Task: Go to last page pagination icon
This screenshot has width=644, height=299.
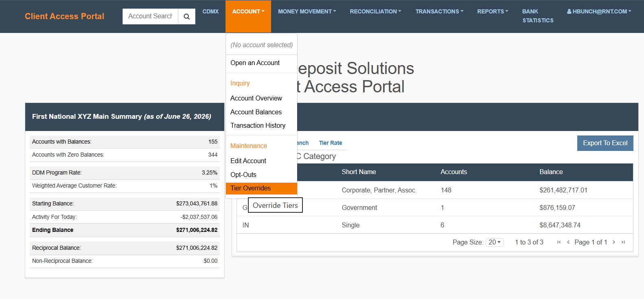Action: click(x=623, y=242)
